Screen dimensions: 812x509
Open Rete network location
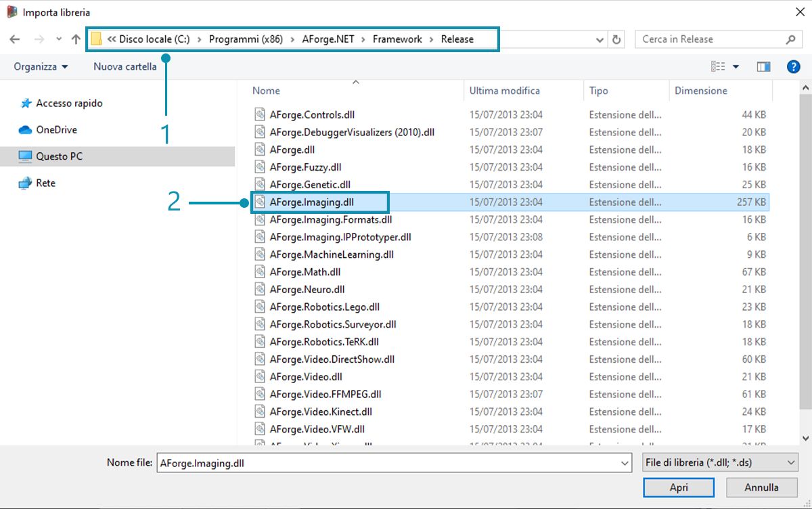[x=45, y=183]
